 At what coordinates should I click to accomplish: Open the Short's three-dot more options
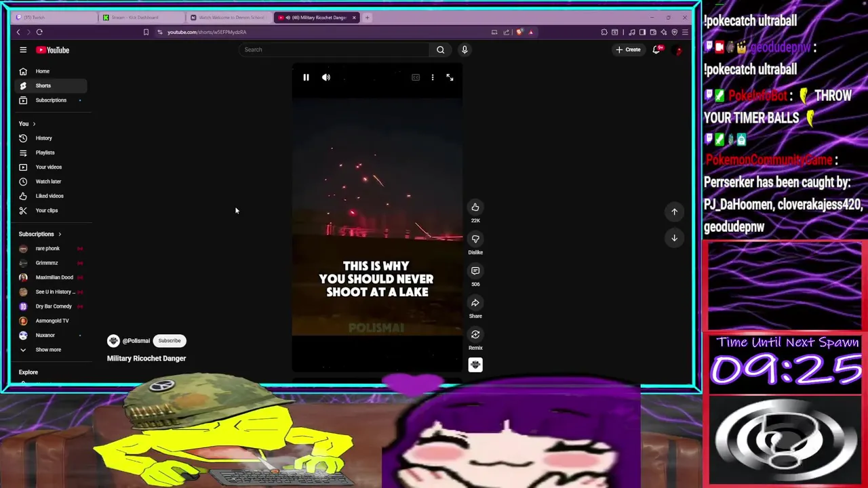click(433, 77)
